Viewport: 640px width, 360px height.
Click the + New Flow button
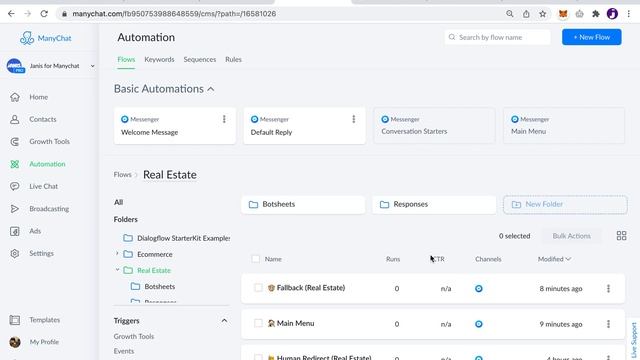coord(591,37)
